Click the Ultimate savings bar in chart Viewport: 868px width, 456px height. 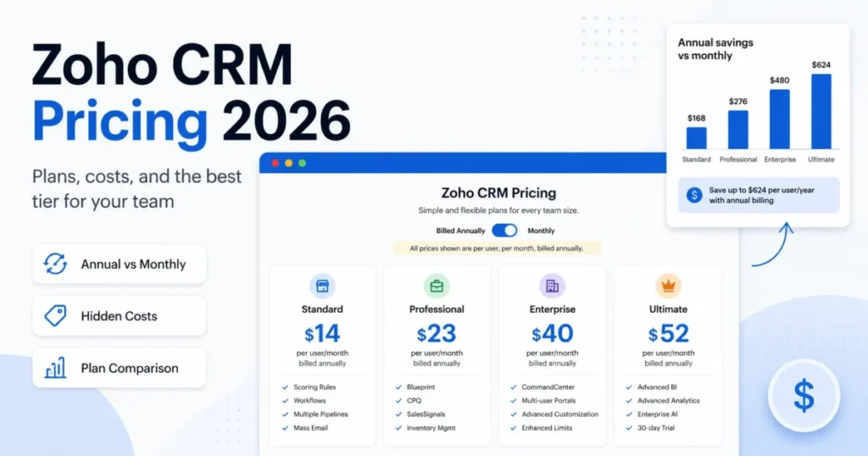coord(821,111)
